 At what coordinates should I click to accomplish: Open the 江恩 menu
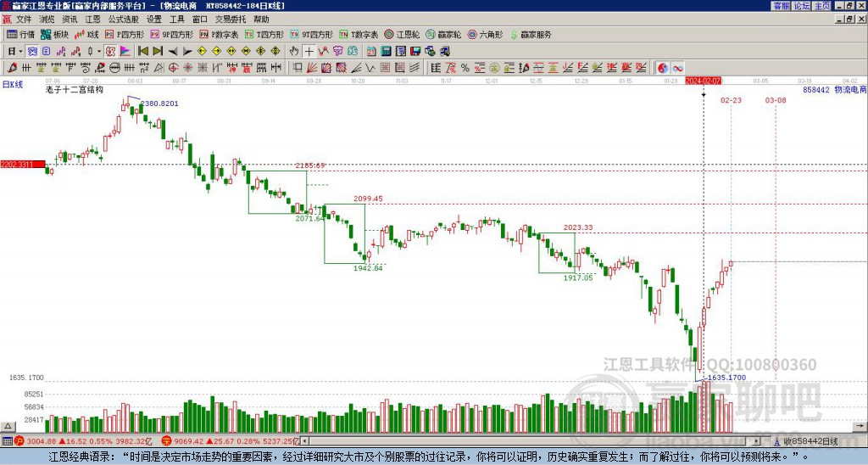pos(93,20)
